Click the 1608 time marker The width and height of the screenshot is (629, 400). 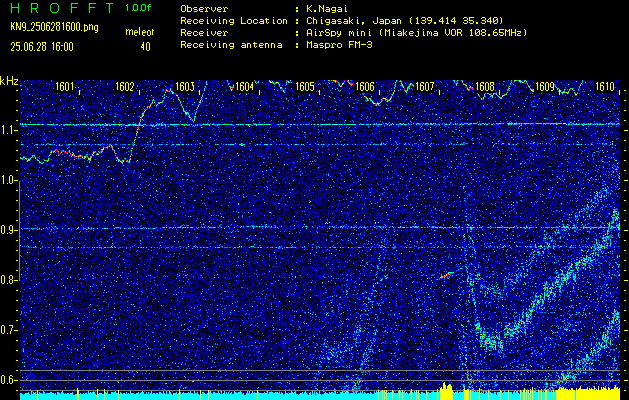[x=485, y=86]
